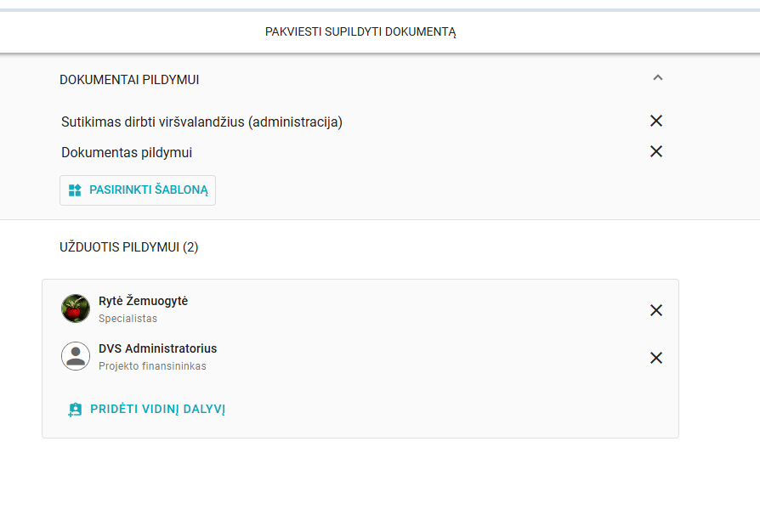The image size is (760, 532).
Task: Select the Rytė Žemuogytė name
Action: point(143,302)
